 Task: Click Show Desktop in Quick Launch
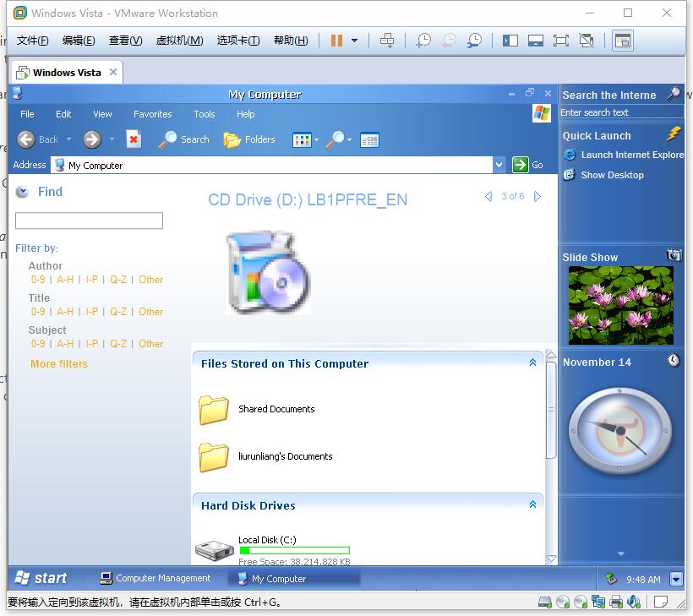603,175
